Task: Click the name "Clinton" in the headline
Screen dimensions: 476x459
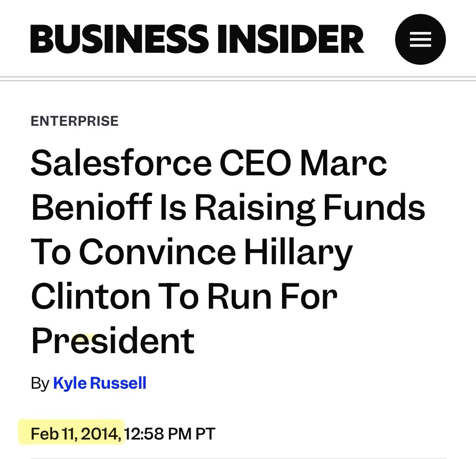Action: [x=91, y=296]
